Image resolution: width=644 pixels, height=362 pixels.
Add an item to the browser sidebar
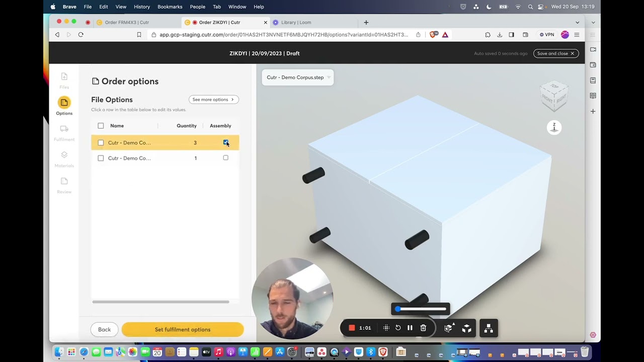pos(593,111)
